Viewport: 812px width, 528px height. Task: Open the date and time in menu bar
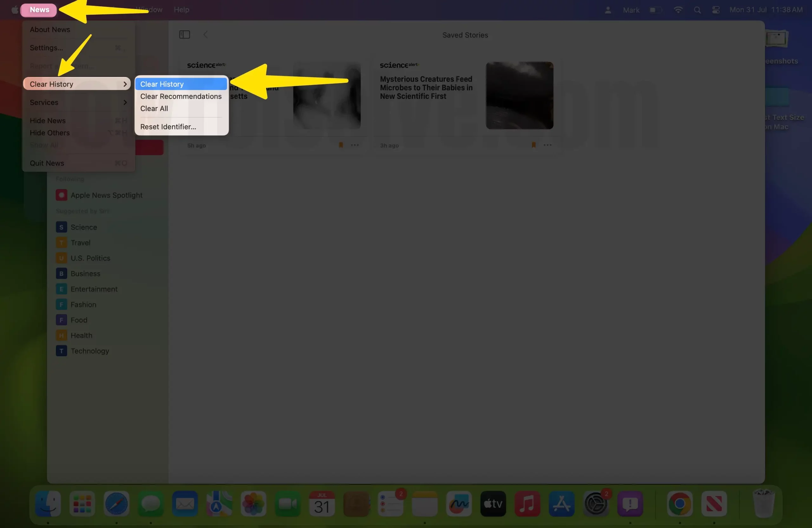[766, 10]
